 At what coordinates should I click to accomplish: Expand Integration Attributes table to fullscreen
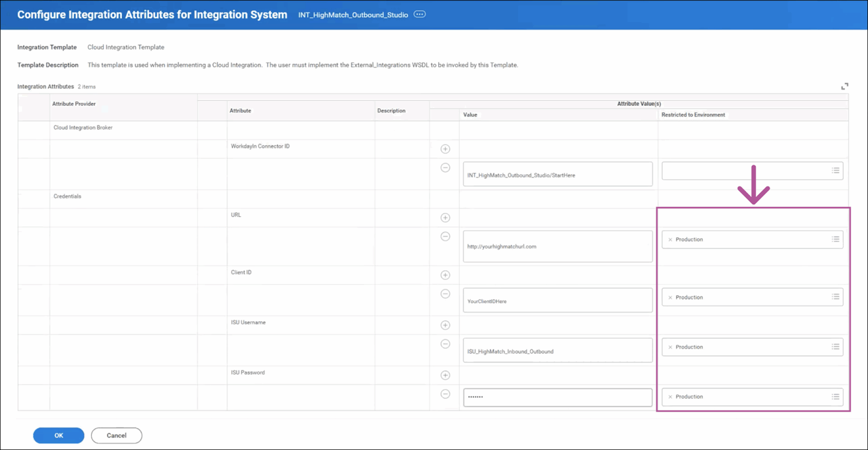point(844,86)
